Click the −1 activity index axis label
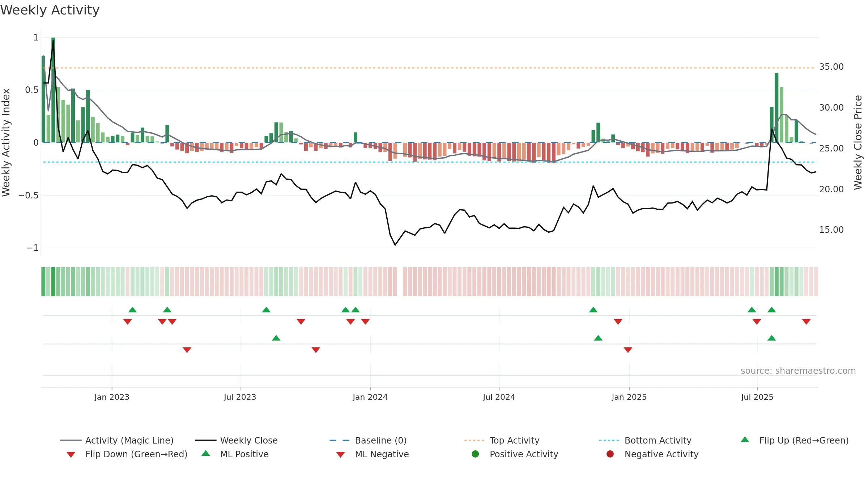868x488 pixels. coord(32,248)
